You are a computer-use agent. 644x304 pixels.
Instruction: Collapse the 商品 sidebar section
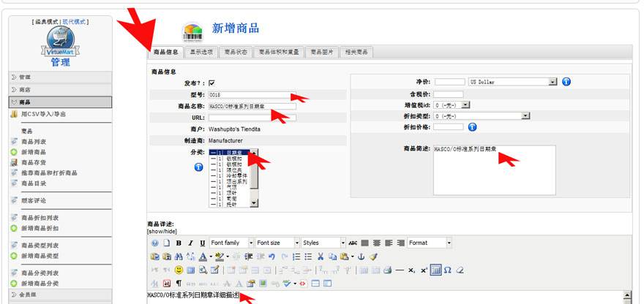coord(60,102)
